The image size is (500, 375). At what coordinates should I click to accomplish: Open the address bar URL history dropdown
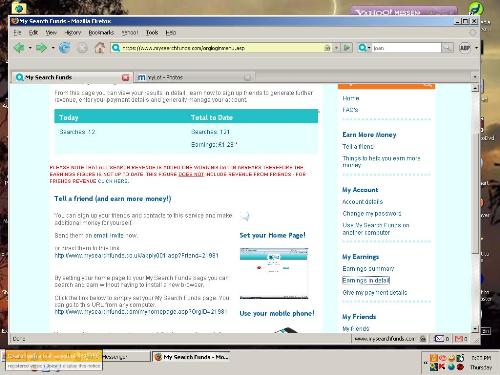coord(336,48)
